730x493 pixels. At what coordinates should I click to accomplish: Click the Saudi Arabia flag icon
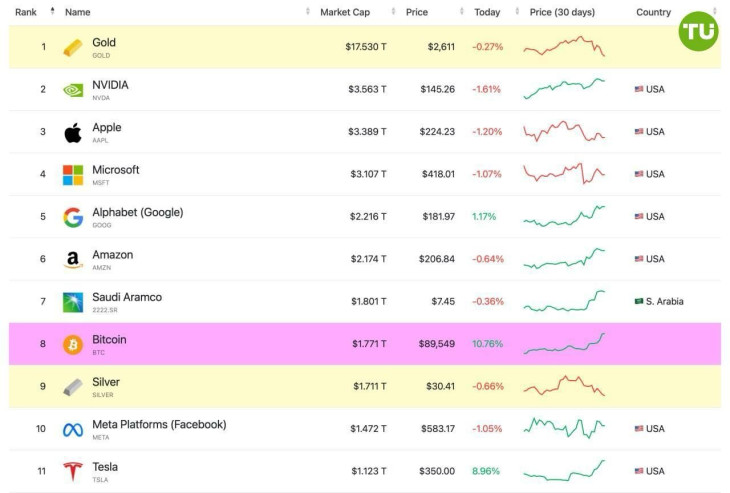(x=639, y=301)
